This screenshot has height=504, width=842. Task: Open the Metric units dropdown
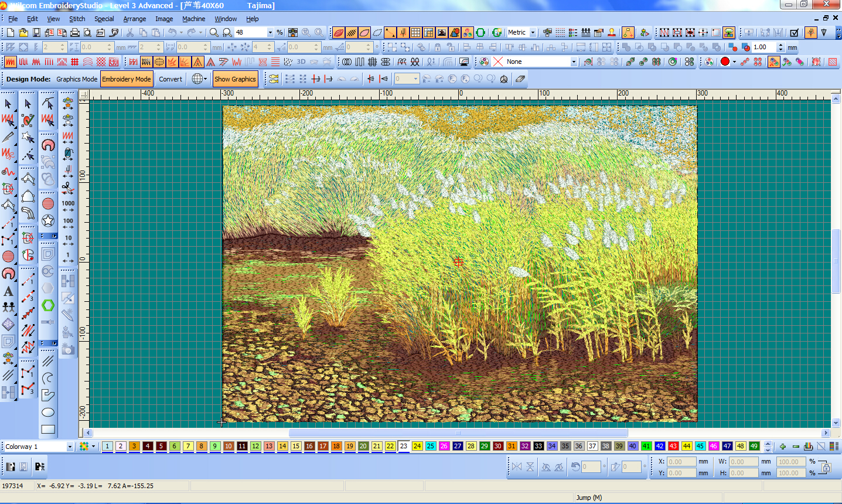(x=533, y=33)
